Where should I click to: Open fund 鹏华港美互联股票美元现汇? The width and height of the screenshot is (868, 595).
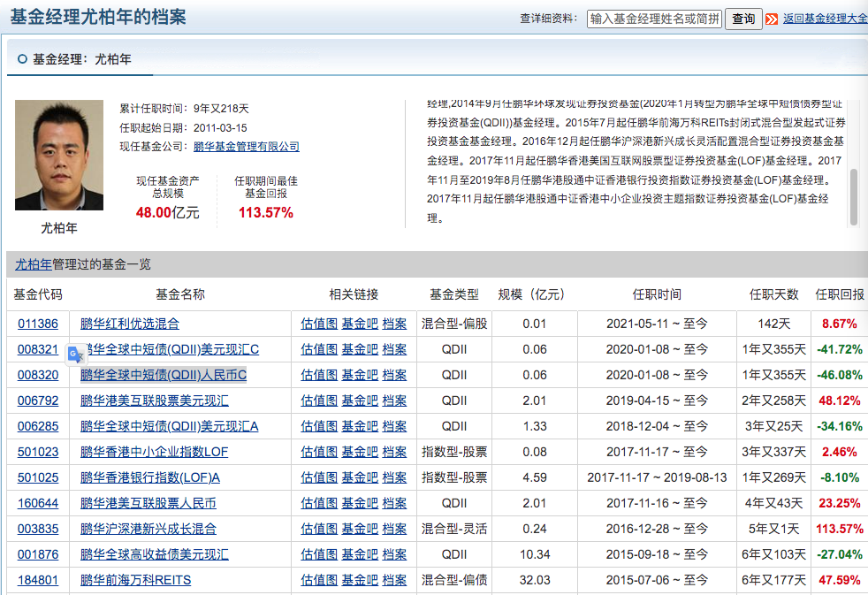pyautogui.click(x=155, y=400)
